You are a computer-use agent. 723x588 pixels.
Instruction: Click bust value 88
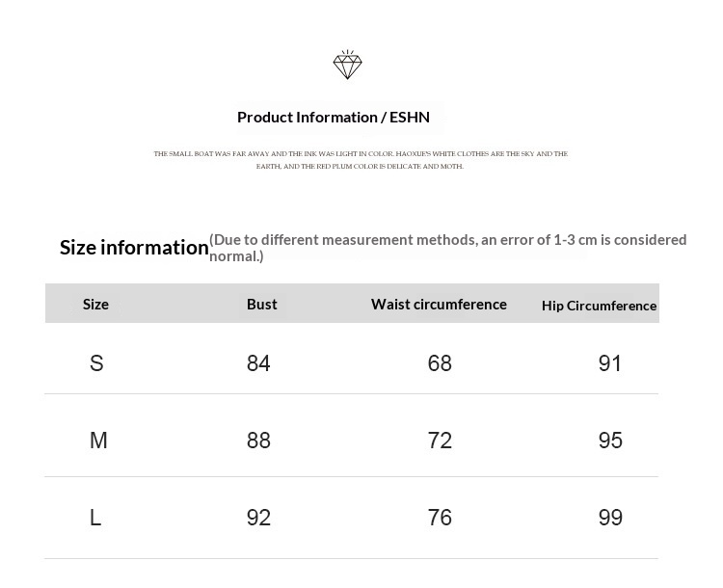click(258, 441)
